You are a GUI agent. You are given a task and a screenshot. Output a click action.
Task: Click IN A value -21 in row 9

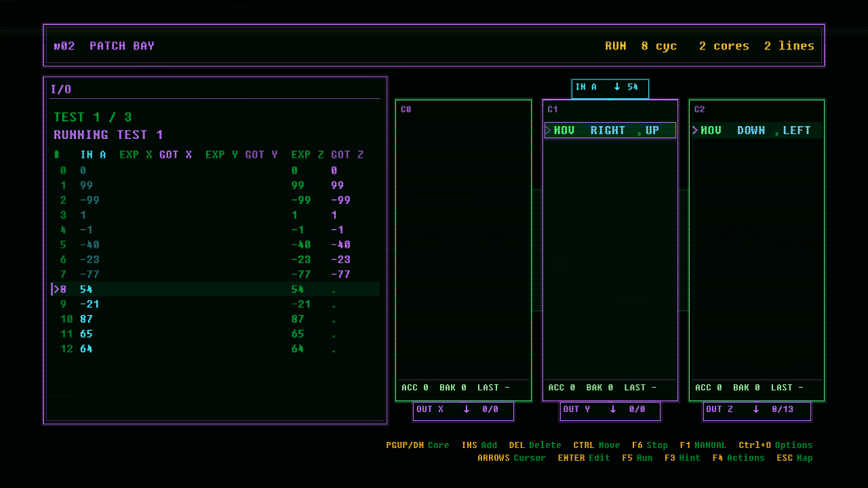coord(90,304)
